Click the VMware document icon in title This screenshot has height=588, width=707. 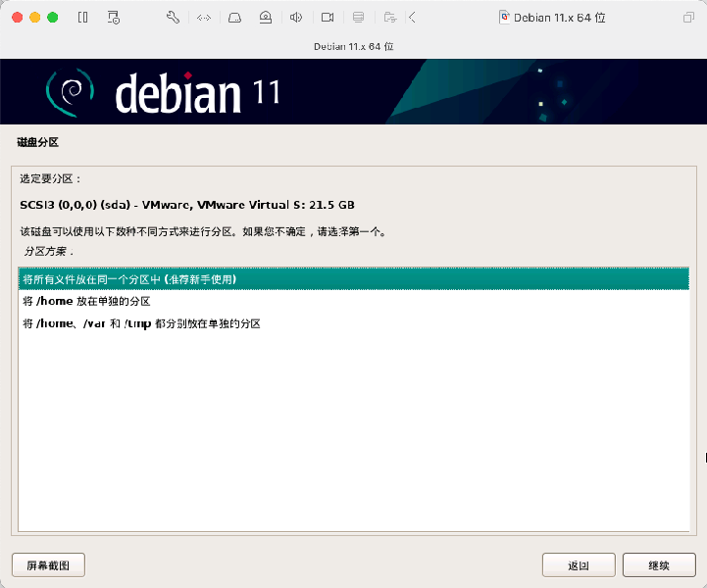505,18
